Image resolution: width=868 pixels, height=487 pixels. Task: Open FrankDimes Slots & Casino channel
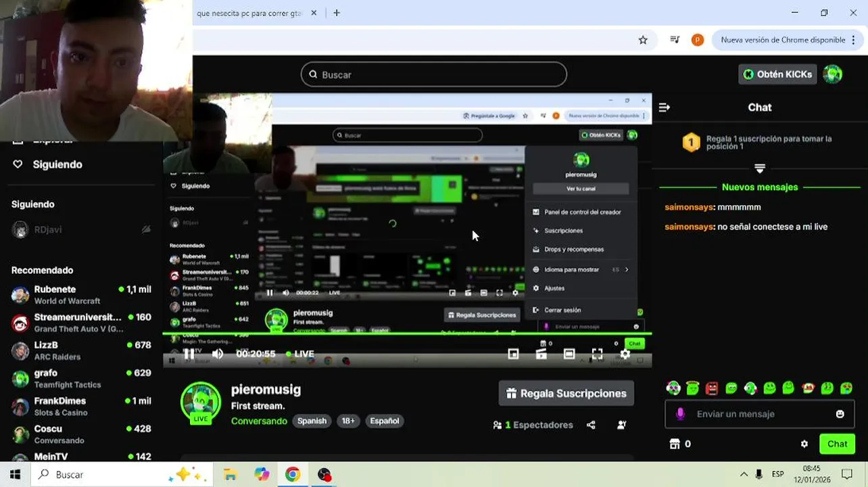[81, 407]
